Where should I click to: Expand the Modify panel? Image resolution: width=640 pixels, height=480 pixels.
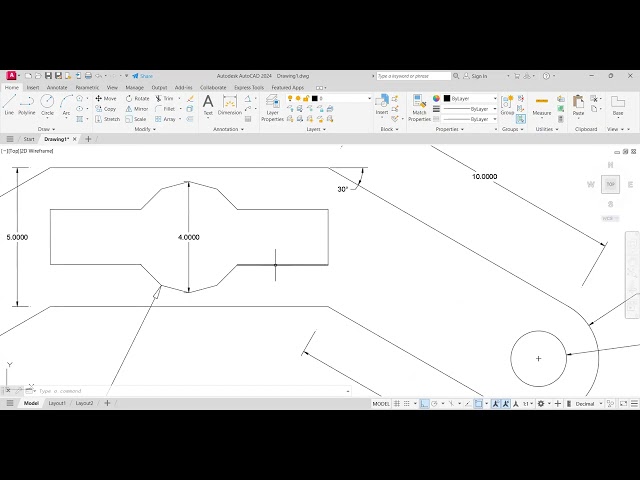(x=145, y=129)
